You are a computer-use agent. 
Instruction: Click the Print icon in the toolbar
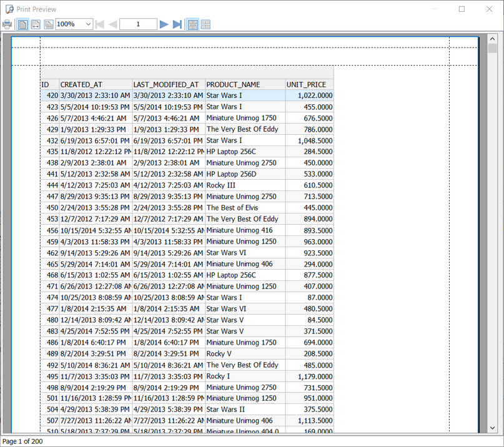point(7,24)
